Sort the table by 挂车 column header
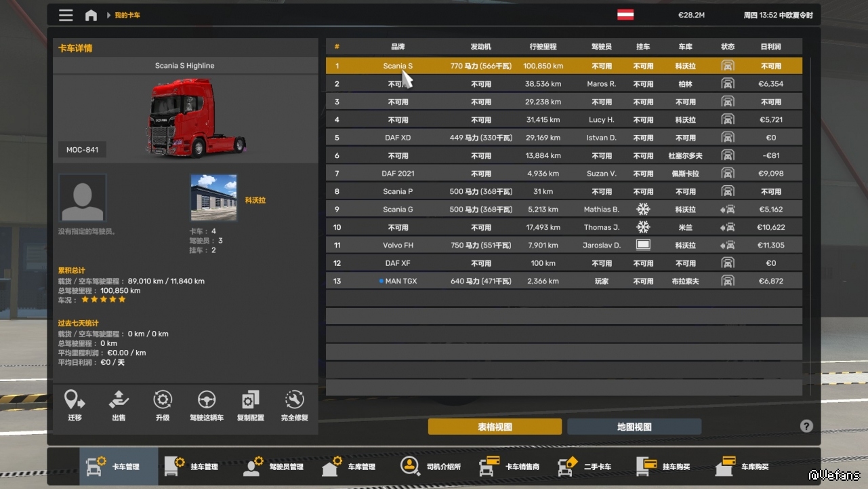This screenshot has height=489, width=868. [643, 47]
